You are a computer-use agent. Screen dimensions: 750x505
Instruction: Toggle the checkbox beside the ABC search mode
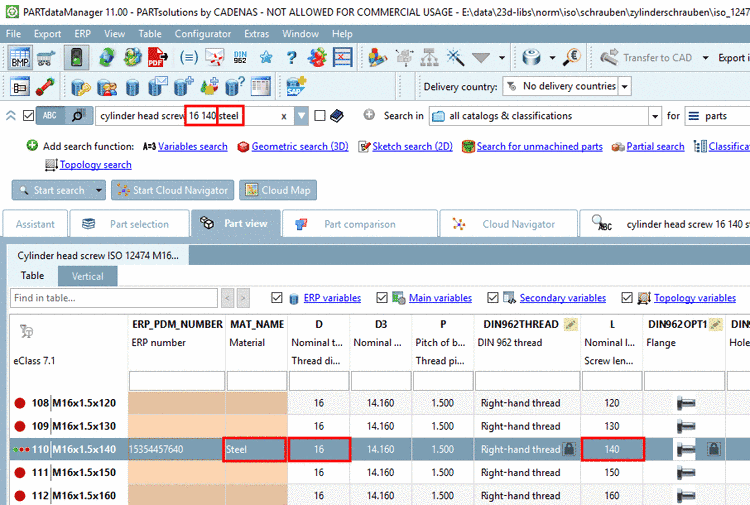pyautogui.click(x=29, y=116)
